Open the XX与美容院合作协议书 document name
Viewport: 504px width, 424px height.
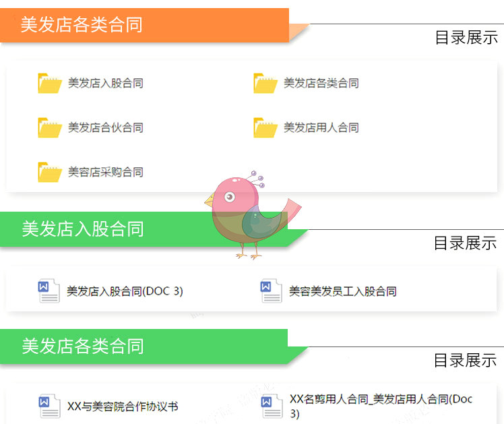click(123, 406)
